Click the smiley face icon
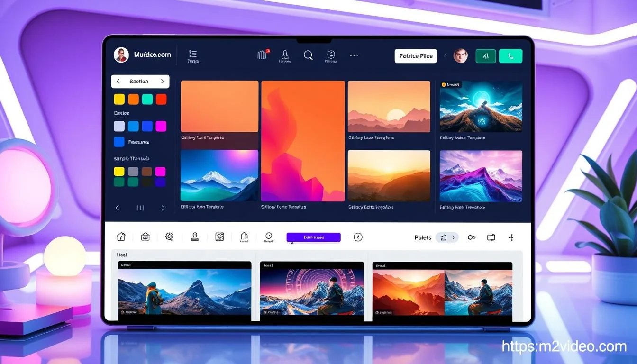637x364 pixels. point(331,55)
